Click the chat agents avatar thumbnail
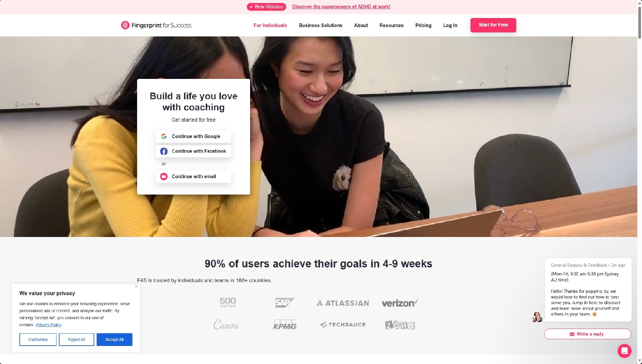This screenshot has height=364, width=642. click(x=537, y=317)
